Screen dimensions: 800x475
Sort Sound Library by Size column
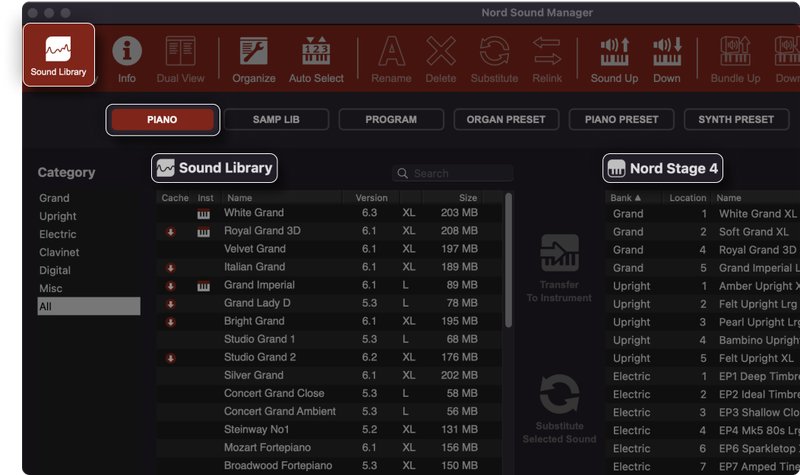click(x=468, y=197)
